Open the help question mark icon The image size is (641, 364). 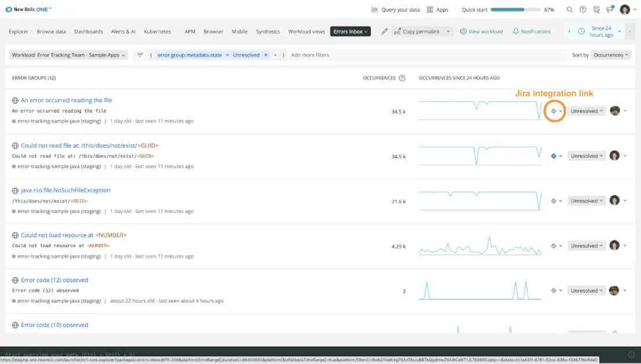coord(582,10)
